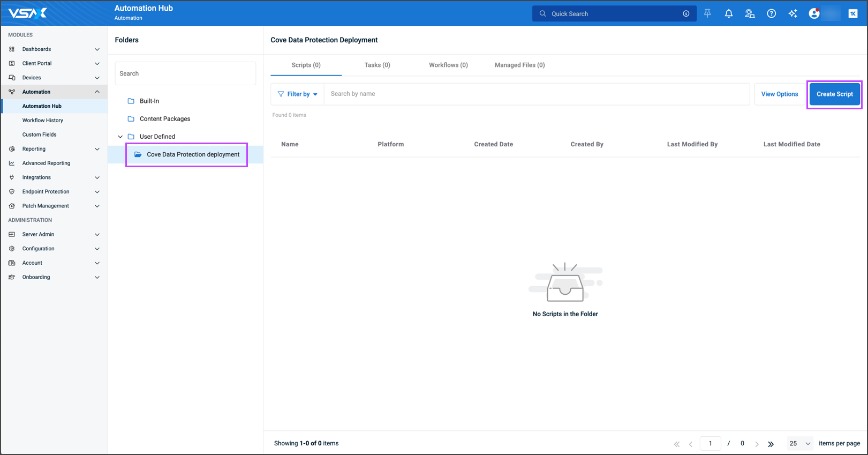Click the notifications bell icon
This screenshot has height=455, width=868.
pyautogui.click(x=728, y=14)
